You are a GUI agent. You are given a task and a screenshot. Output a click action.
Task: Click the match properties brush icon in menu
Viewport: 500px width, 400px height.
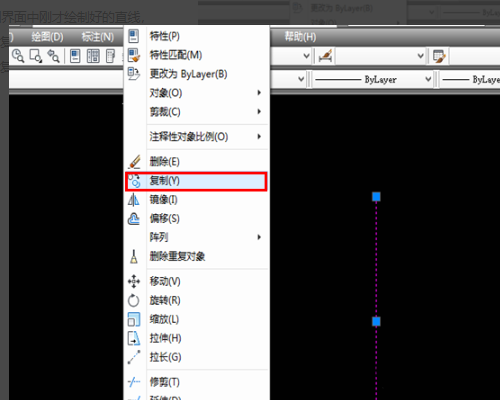(x=134, y=55)
